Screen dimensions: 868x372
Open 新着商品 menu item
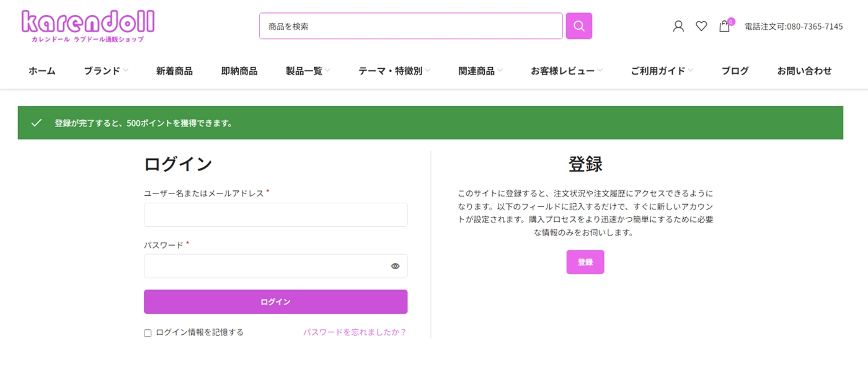(x=174, y=71)
